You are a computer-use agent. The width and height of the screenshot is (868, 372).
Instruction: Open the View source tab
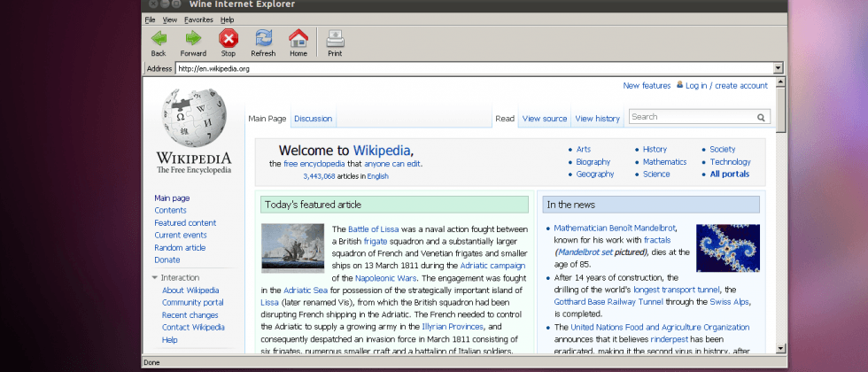[x=545, y=119]
